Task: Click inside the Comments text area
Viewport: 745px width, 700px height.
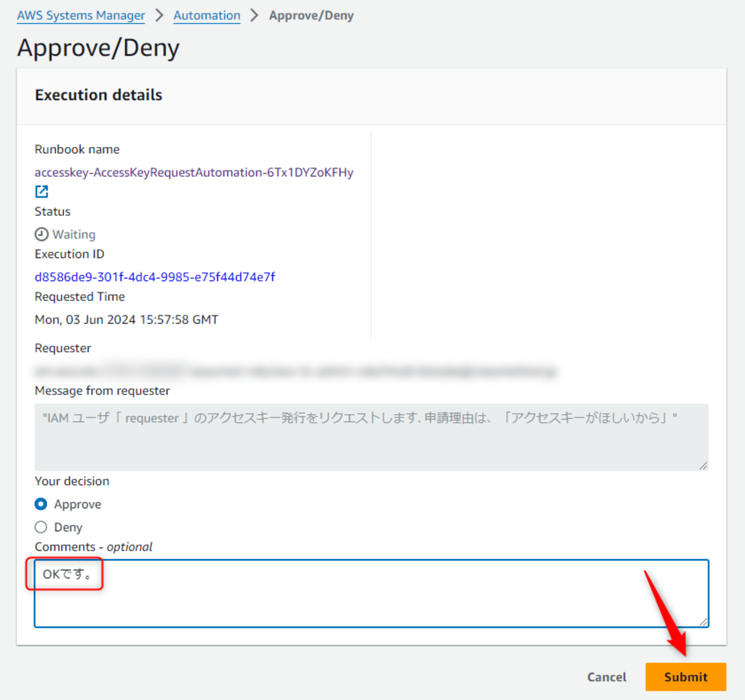Action: coord(371,593)
